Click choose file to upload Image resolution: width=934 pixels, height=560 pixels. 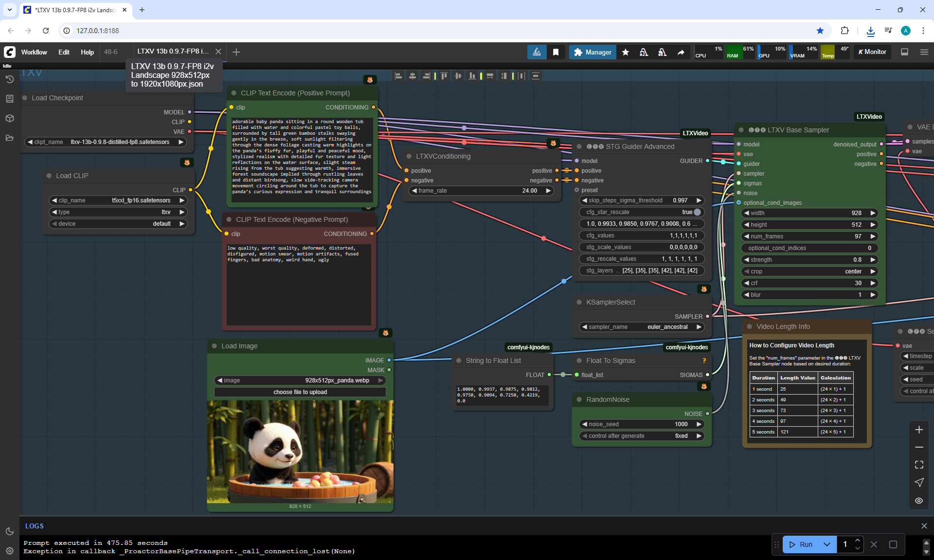tap(300, 392)
